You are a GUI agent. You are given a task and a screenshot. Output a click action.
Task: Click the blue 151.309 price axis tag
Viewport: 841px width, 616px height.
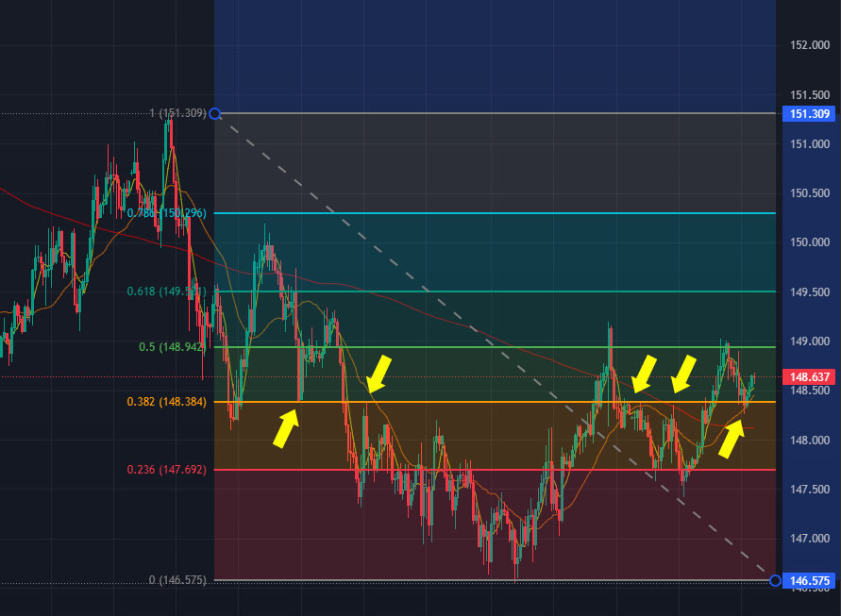click(x=809, y=114)
